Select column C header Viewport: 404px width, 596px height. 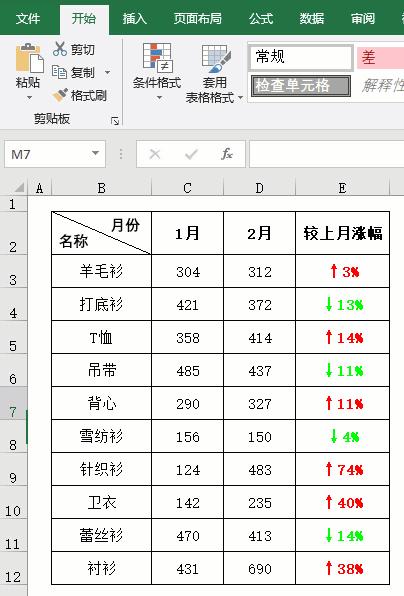point(187,188)
